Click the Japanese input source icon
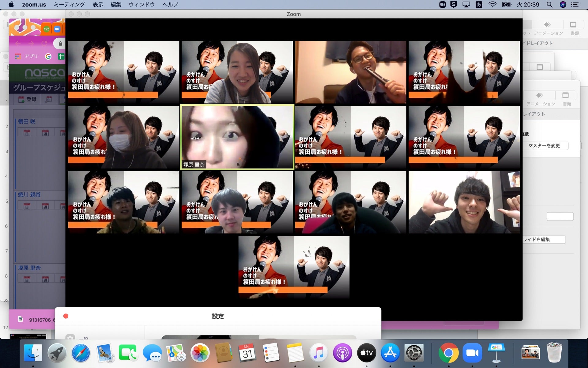588x368 pixels. click(479, 5)
